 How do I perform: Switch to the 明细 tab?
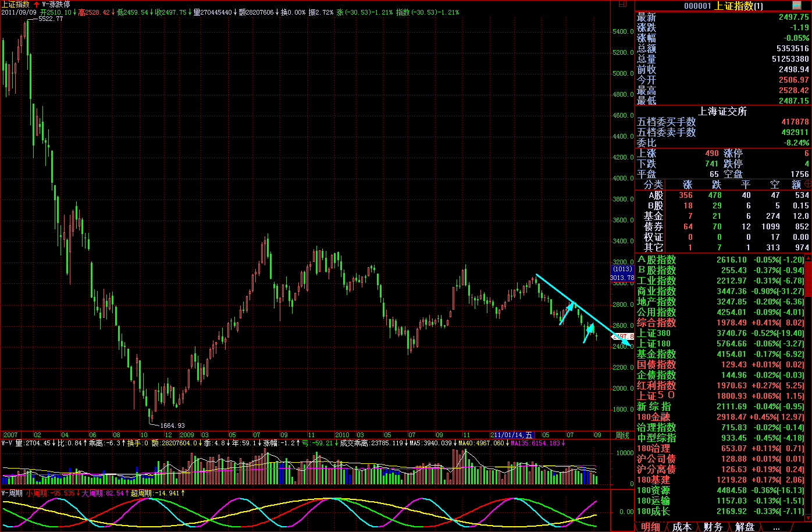(x=650, y=527)
